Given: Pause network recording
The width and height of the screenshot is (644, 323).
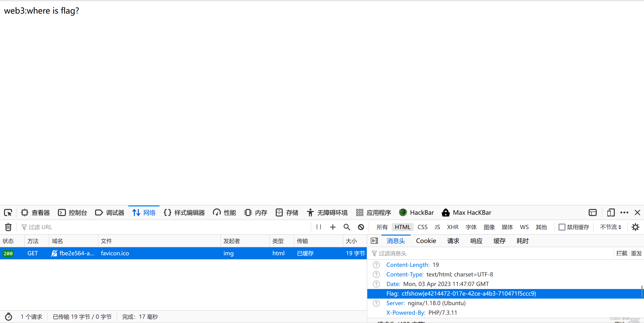Looking at the screenshot, I should point(319,227).
